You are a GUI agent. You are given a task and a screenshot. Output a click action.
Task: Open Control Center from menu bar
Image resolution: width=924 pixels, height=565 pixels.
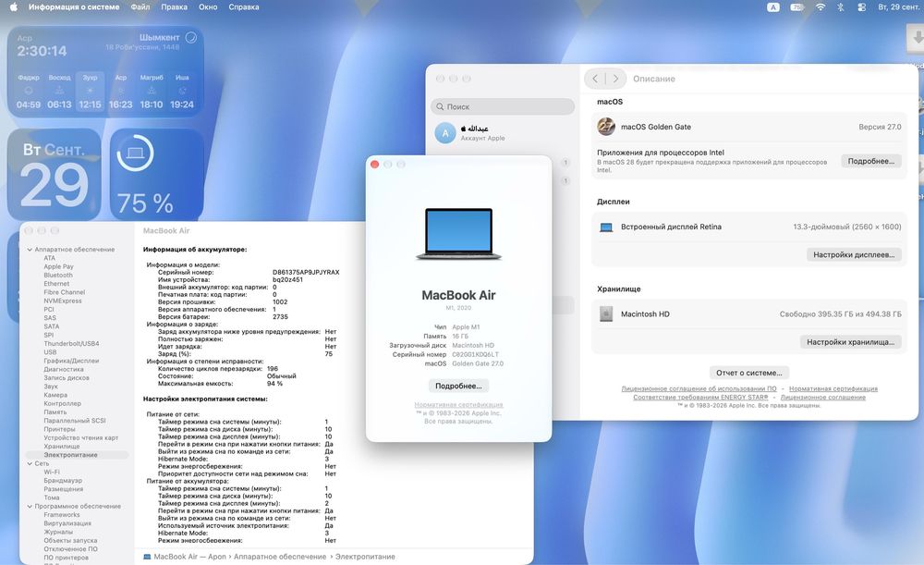tap(861, 7)
